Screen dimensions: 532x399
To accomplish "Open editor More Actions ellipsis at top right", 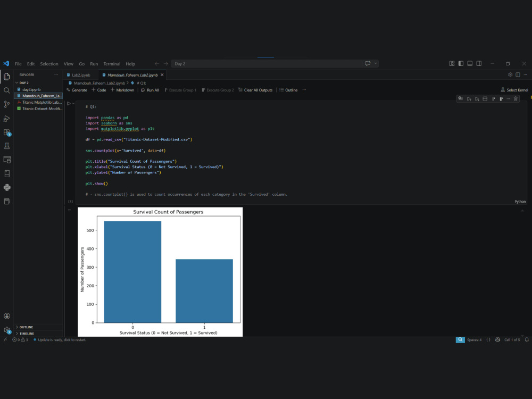I will click(x=525, y=74).
